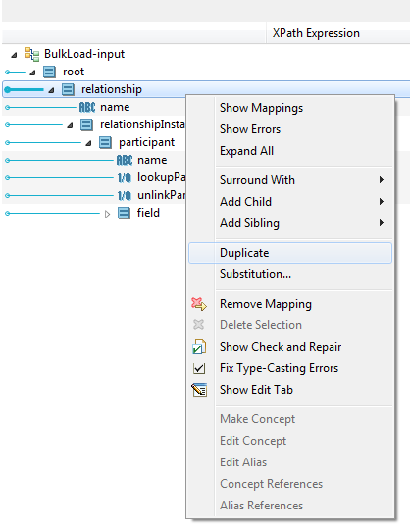Toggle the Fix Type-Casting Errors checkbox

coord(199,368)
